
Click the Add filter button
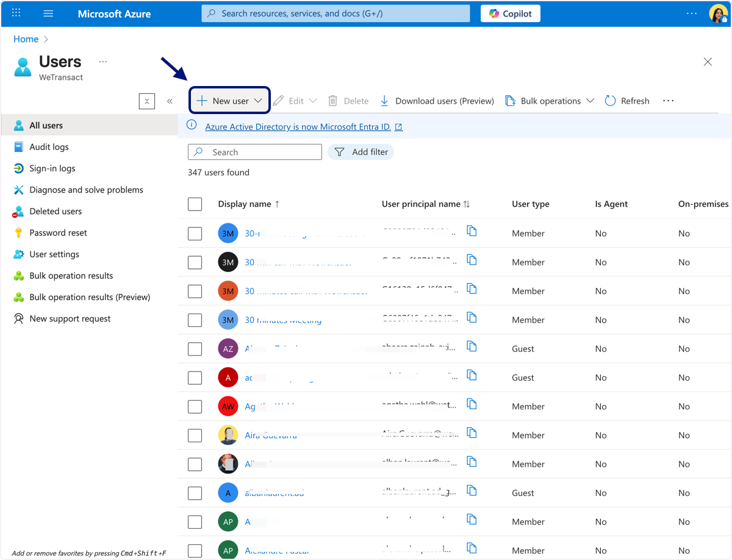click(x=361, y=152)
